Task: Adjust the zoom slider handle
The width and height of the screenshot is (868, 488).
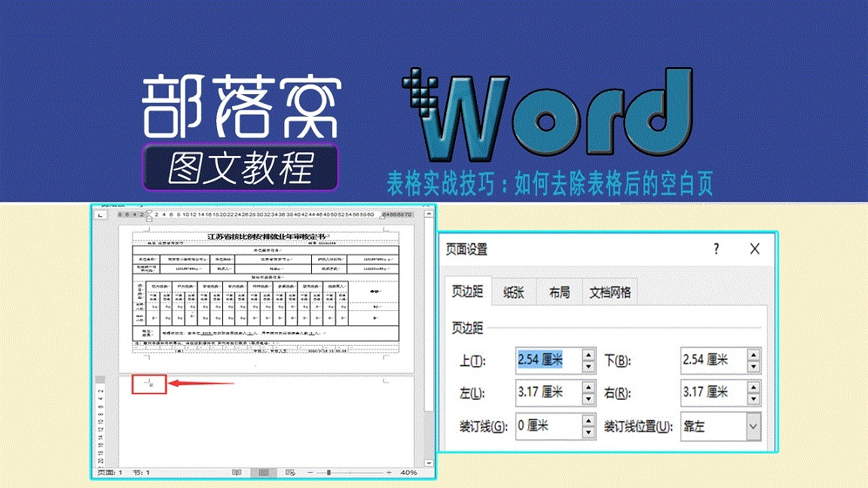Action: coord(329,472)
